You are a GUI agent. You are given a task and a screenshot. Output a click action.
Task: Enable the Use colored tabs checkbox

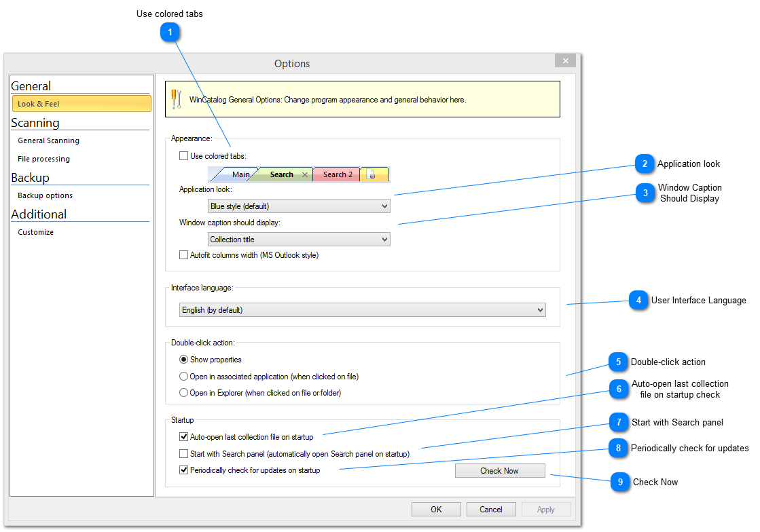183,156
